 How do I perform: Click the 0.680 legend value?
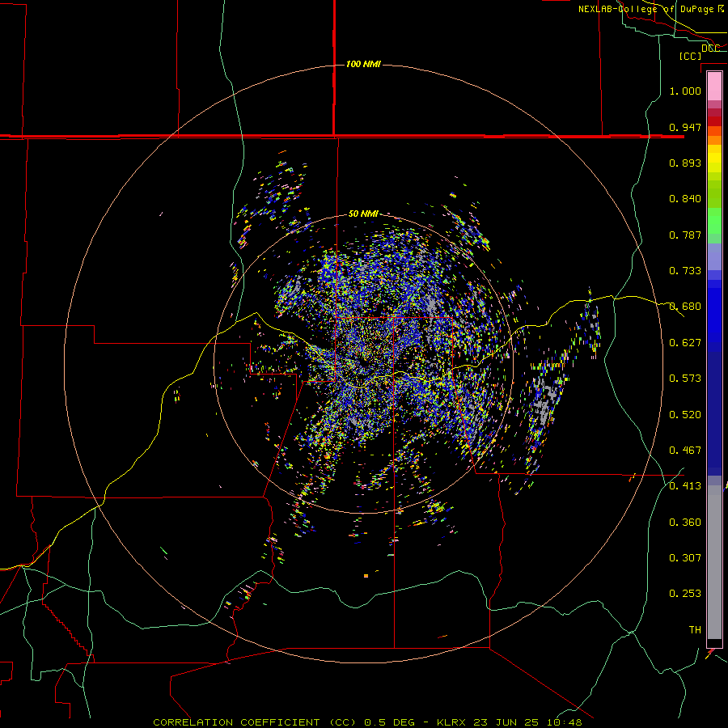point(685,307)
